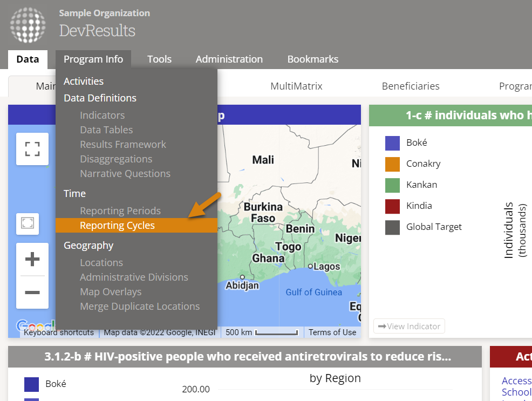Open Keyboard shortcuts on the map
Screen dimensions: 532x401
point(59,332)
